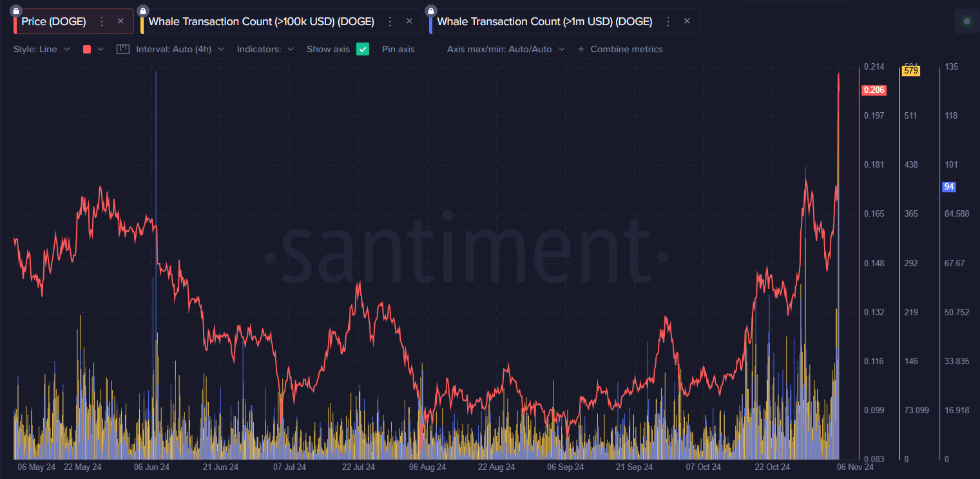Click the 06 Nov 24 date label

(856, 467)
